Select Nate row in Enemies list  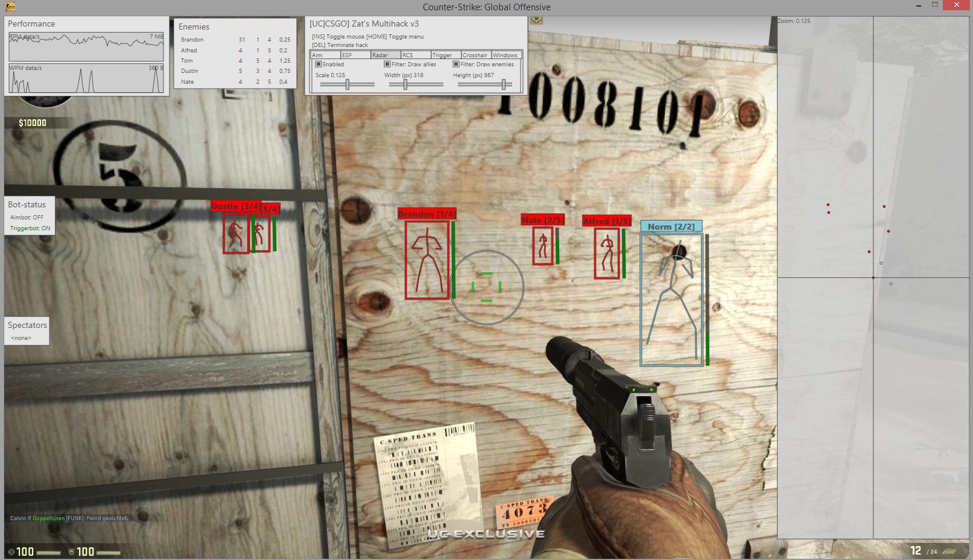235,82
